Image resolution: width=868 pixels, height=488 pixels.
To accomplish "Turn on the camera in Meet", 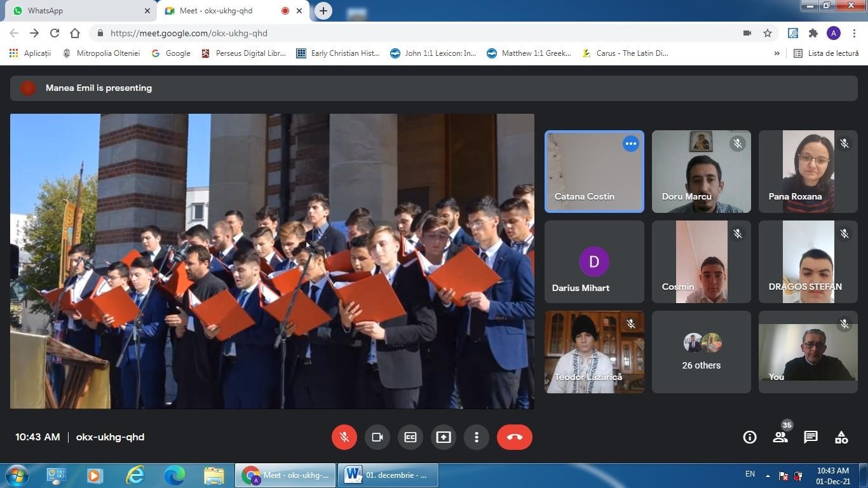I will (x=377, y=437).
